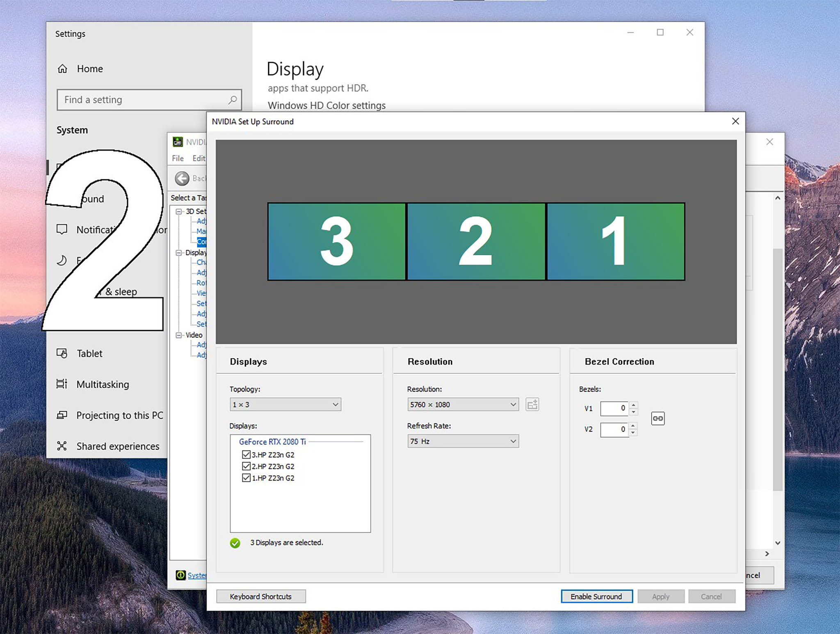The image size is (840, 634).
Task: Click the Apply button in Surround dialog
Action: tap(661, 596)
